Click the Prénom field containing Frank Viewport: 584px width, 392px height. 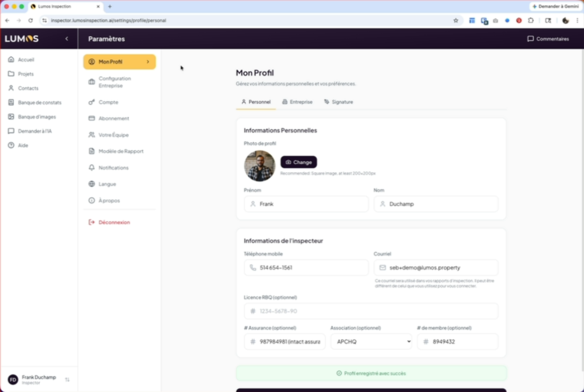pos(306,204)
